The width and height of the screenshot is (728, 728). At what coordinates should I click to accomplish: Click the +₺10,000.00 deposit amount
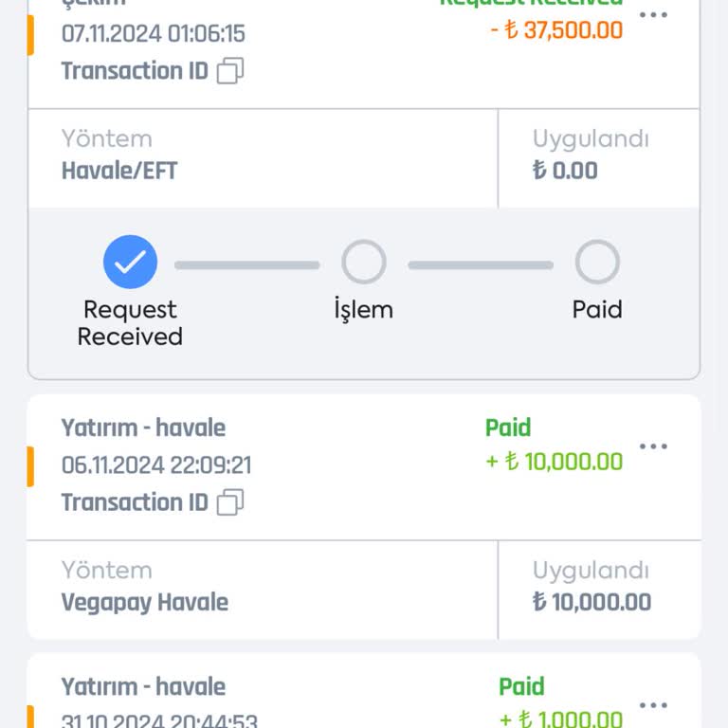coord(555,462)
